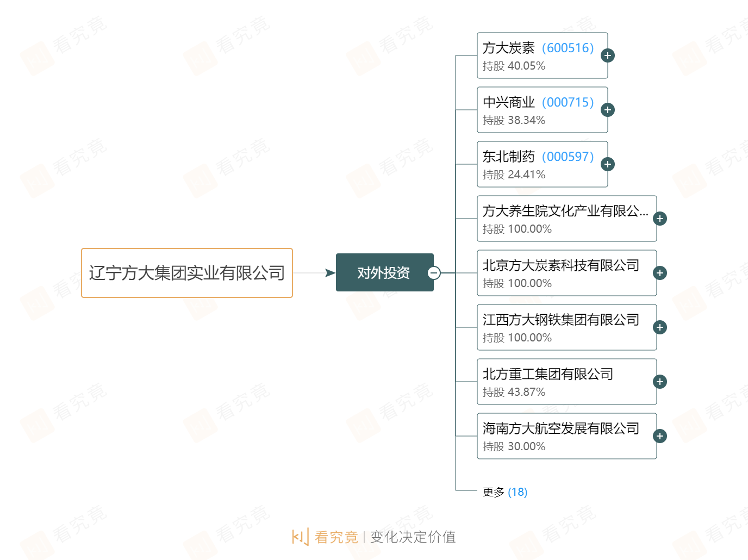Click 持股 100.00% under 江西方大钢铁集团
The height and width of the screenshot is (560, 748).
(x=517, y=338)
